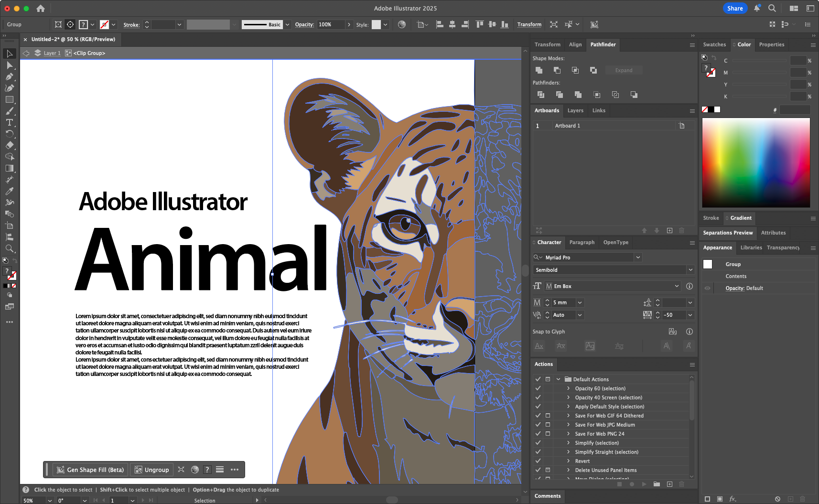
Task: Click Recolor Artwork wheel in control bar
Action: (x=402, y=24)
